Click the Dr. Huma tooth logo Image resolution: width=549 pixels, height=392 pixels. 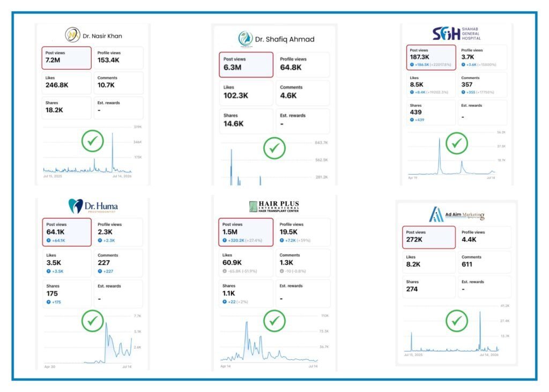point(75,206)
